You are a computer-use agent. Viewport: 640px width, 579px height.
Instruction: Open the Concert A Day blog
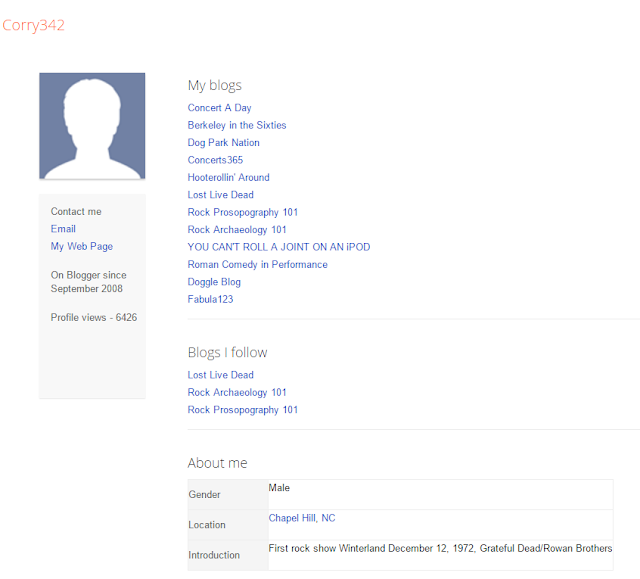[219, 108]
